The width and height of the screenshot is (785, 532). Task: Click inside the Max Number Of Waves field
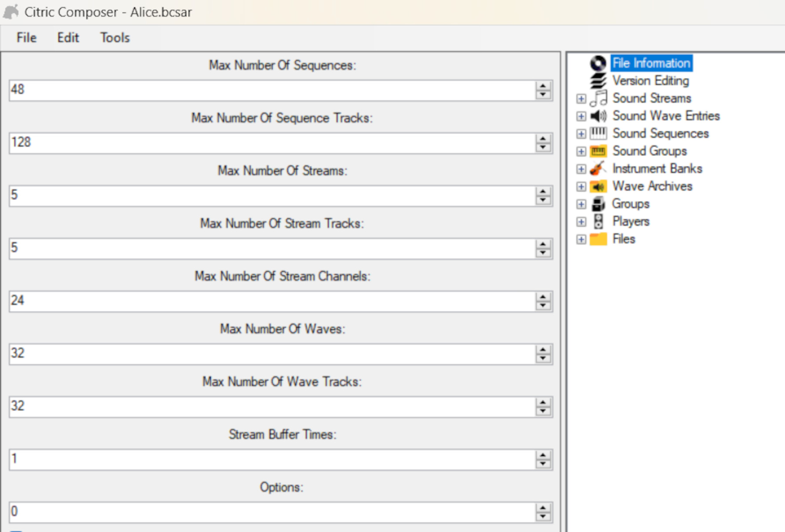[x=264, y=353]
